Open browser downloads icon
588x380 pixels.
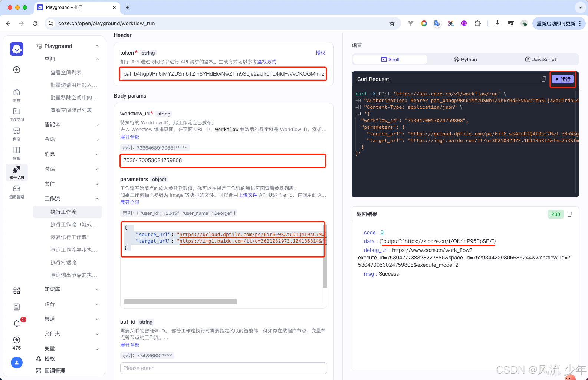(497, 23)
